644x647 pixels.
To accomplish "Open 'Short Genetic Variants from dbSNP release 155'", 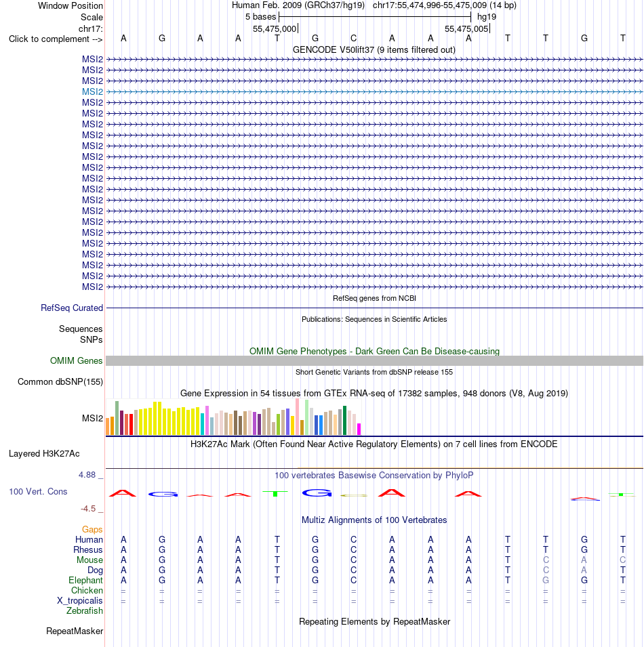I will (374, 372).
